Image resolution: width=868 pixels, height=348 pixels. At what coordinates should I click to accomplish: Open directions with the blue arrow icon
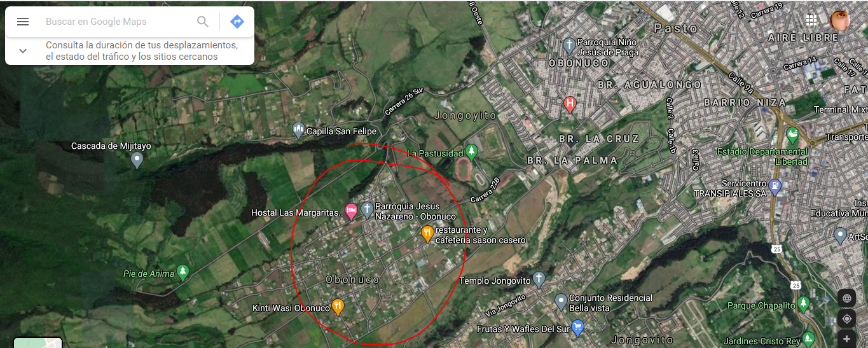tap(237, 22)
